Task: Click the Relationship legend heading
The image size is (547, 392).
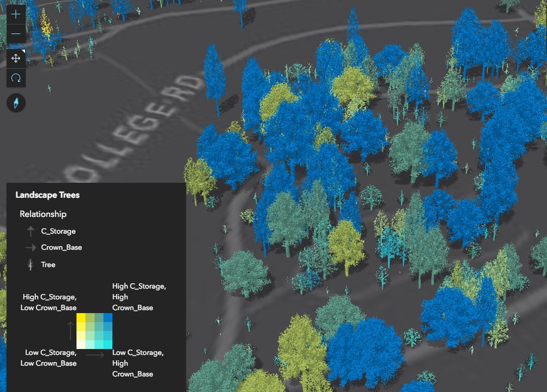Action: click(x=43, y=214)
